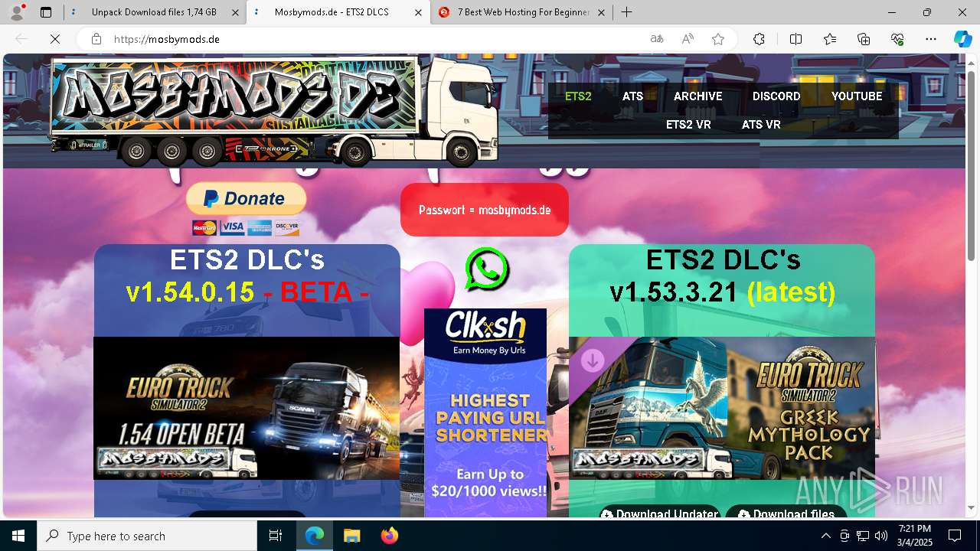980x551 pixels.
Task: Open the Windows Start menu
Action: (x=18, y=536)
